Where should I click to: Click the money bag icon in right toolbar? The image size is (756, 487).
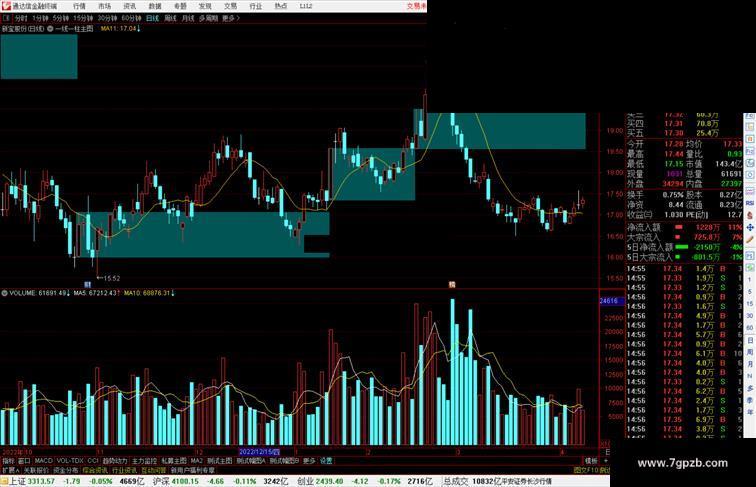(750, 215)
